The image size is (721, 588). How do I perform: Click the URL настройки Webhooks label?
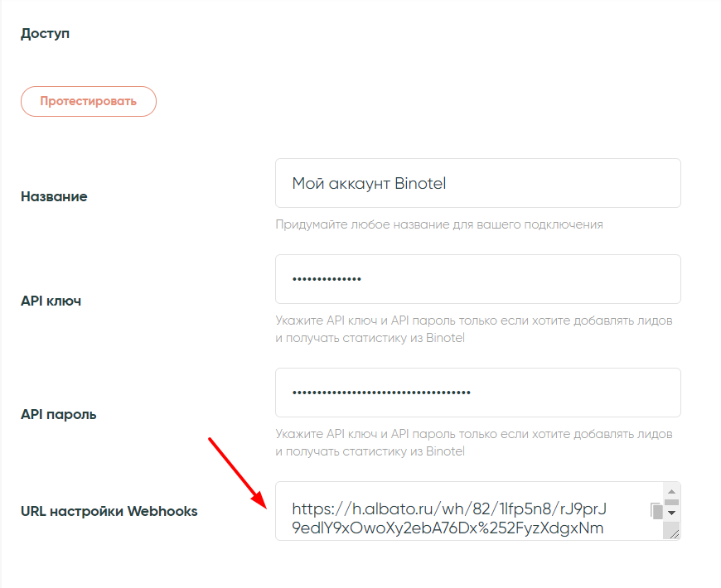pos(109,511)
